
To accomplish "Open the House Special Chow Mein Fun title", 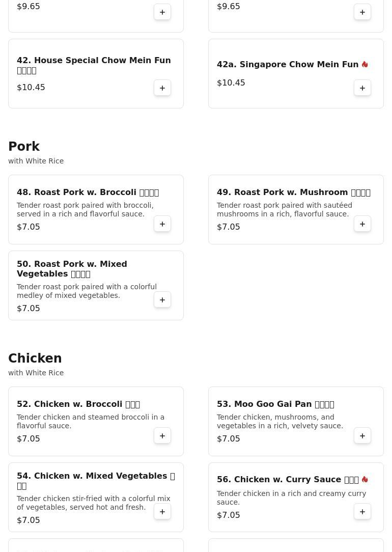I will point(94,61).
